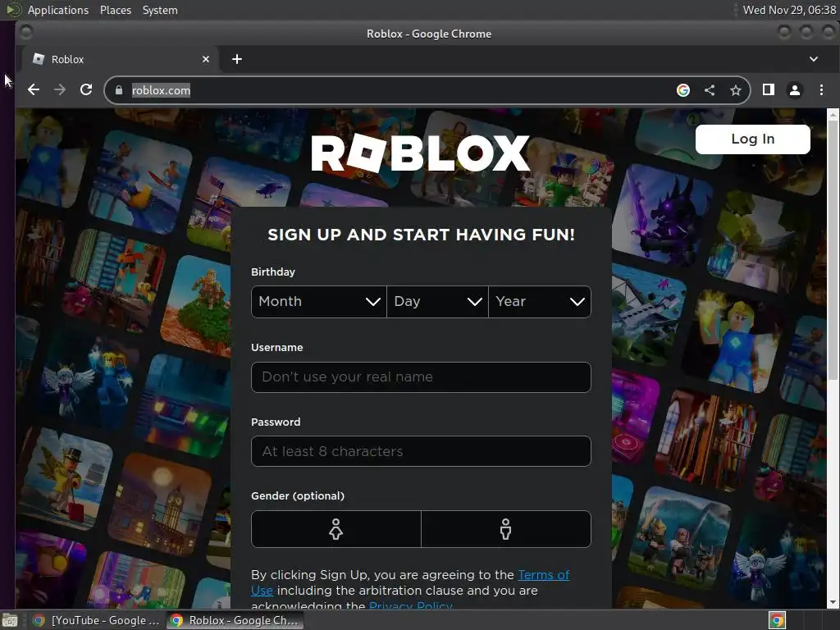Close the Roblox tab

(x=206, y=59)
